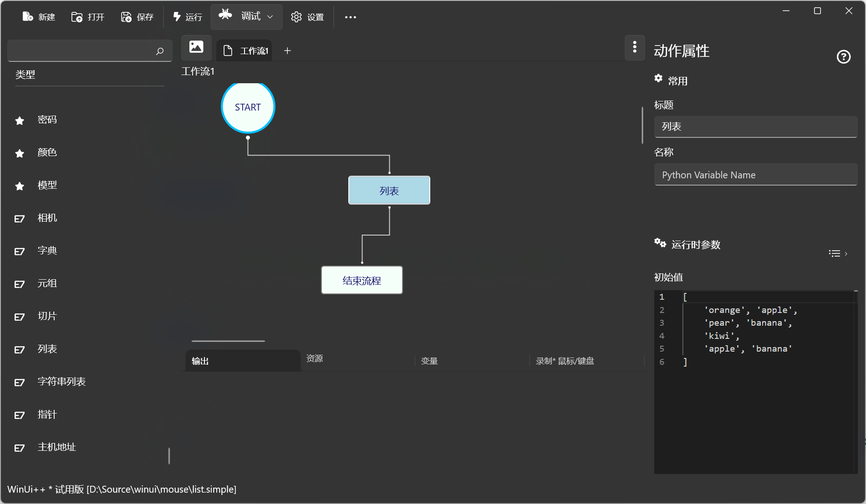The height and width of the screenshot is (504, 866).
Task: Click the New file icon in toolbar
Action: (x=28, y=17)
